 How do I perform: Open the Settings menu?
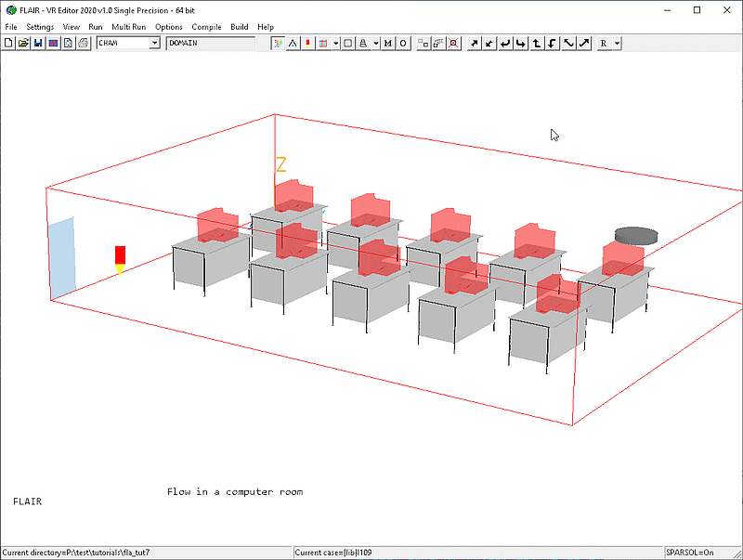(x=40, y=27)
